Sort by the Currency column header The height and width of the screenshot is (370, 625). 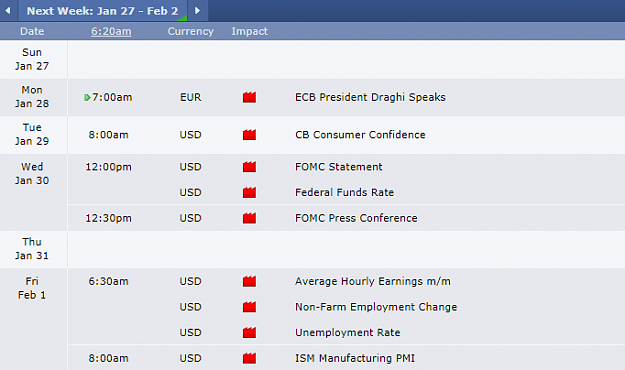tap(191, 31)
